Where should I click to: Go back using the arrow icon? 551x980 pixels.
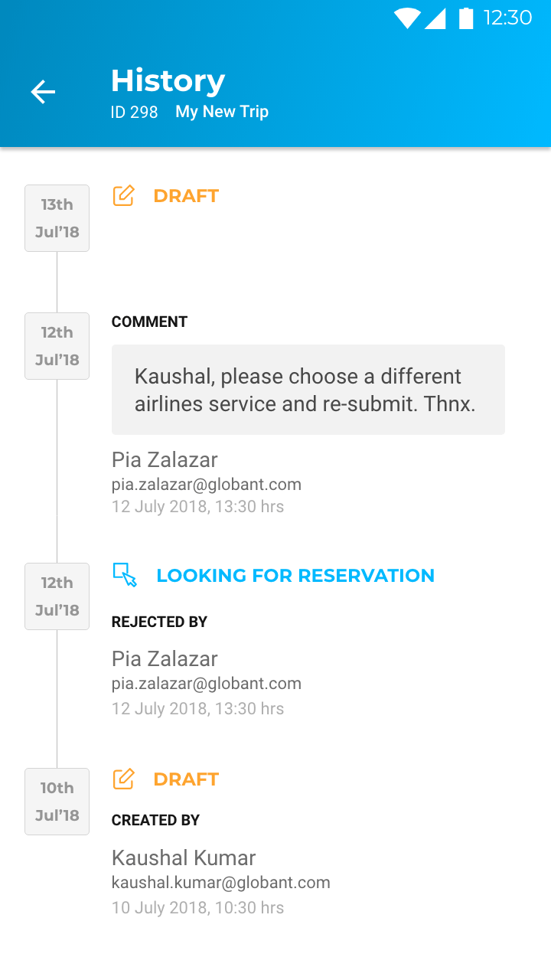(43, 93)
